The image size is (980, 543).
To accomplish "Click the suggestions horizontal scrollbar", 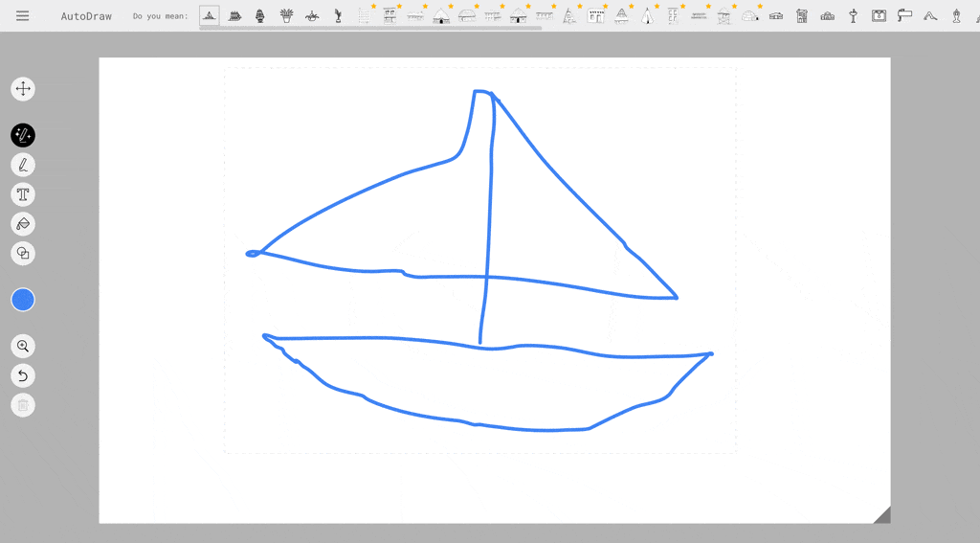I will click(370, 28).
